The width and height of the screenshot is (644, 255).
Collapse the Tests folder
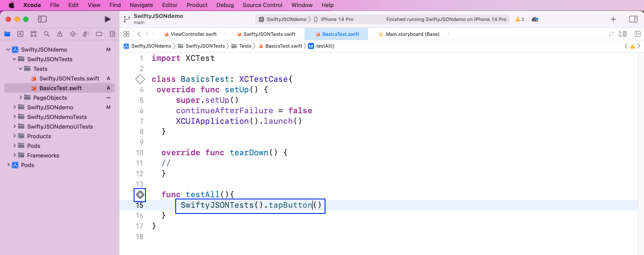click(x=21, y=69)
